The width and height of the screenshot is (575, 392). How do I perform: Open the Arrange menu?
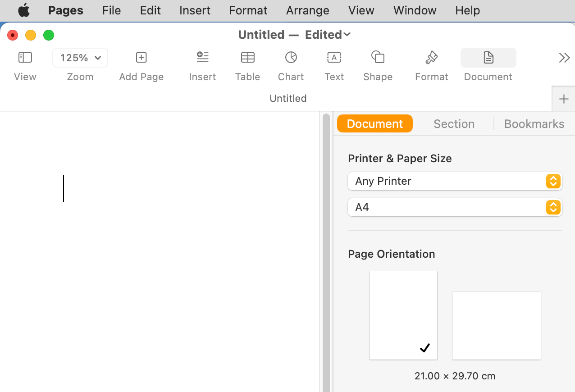click(308, 10)
